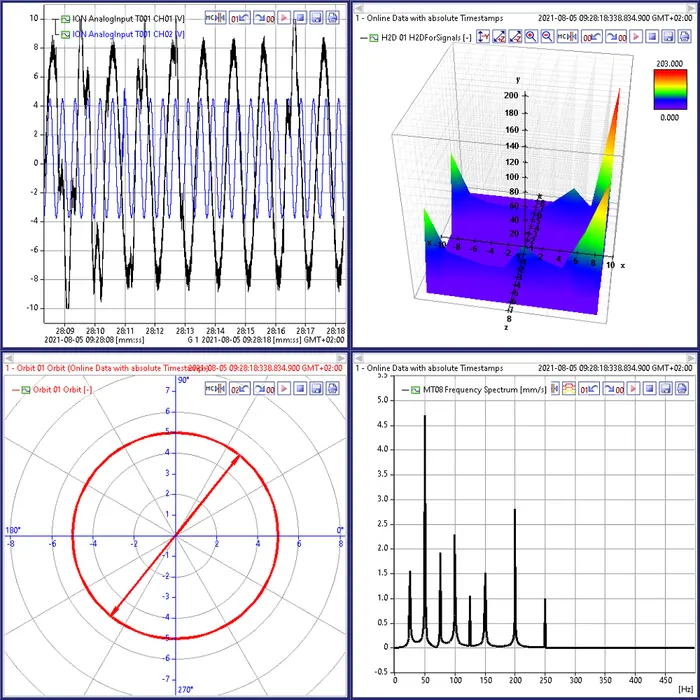Click the 0.000 color scale minimum value

(669, 118)
